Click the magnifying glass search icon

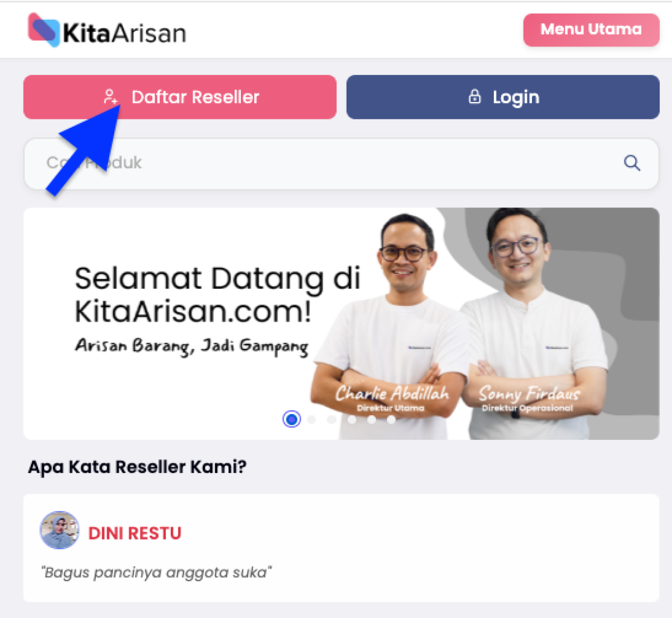[632, 163]
